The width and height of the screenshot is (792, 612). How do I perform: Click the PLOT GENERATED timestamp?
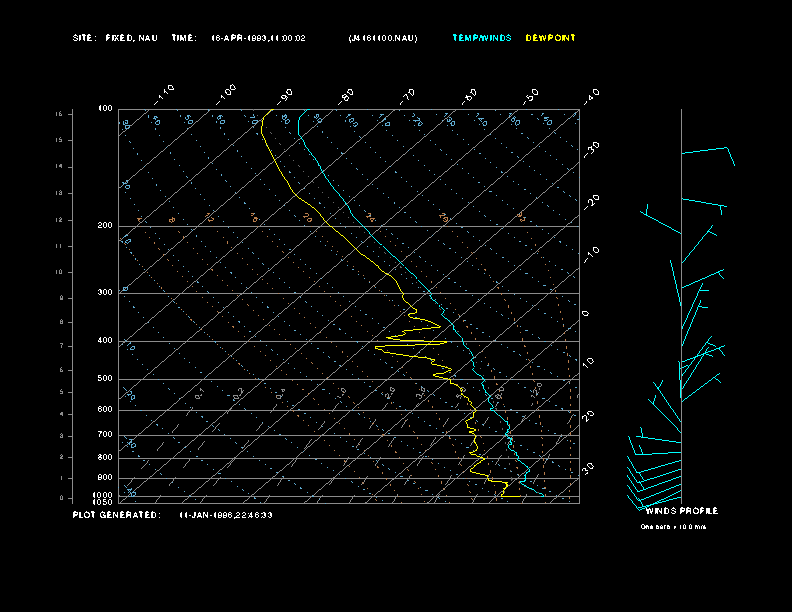point(226,515)
